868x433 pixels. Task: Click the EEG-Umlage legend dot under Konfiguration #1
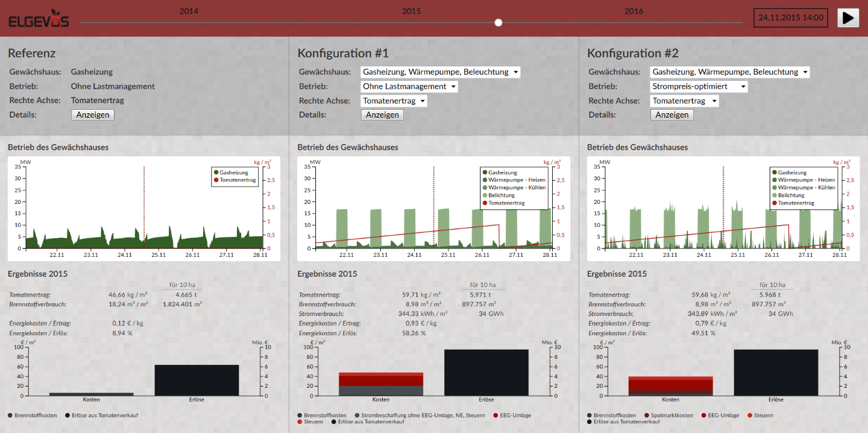click(x=495, y=416)
